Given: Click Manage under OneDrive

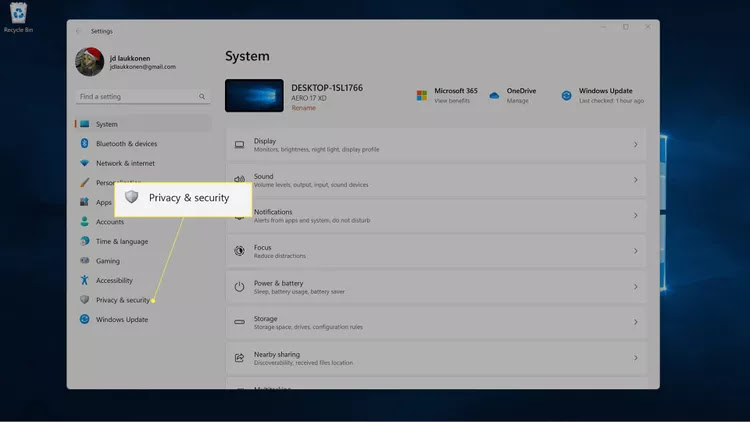Looking at the screenshot, I should tap(518, 101).
